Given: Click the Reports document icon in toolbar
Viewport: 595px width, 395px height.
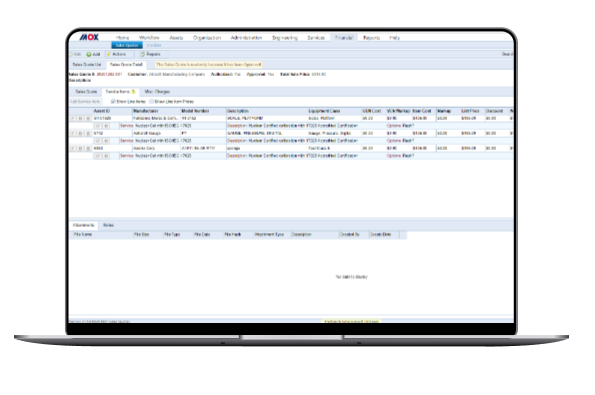Looking at the screenshot, I should (143, 54).
